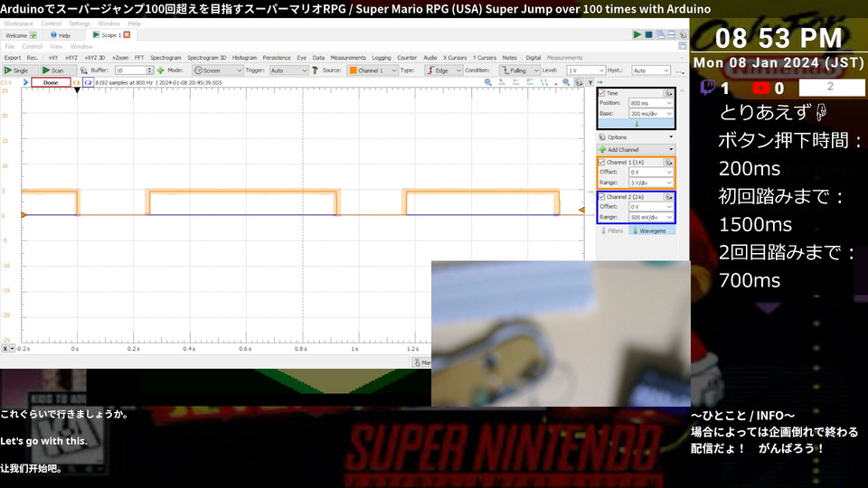
Task: Open the Logging view
Action: (381, 58)
